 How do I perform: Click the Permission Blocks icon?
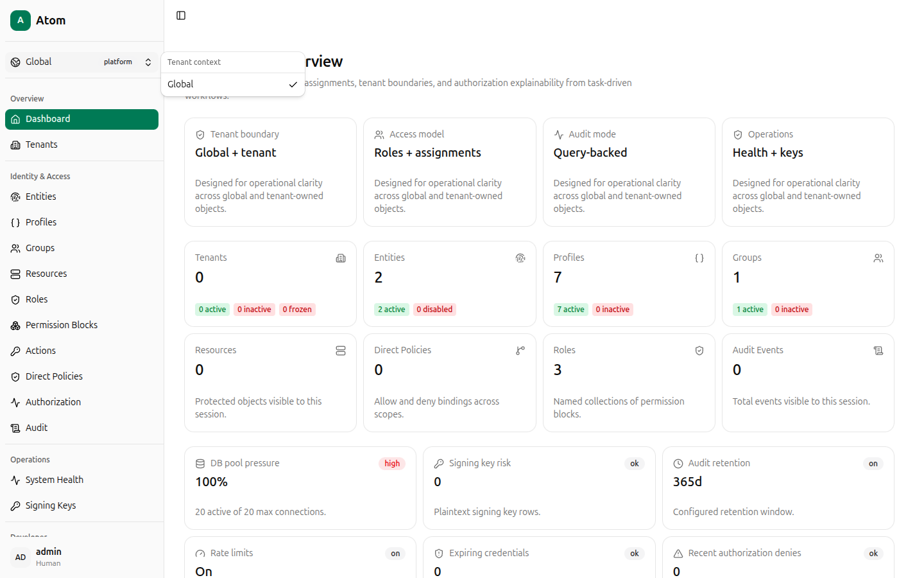click(x=15, y=325)
